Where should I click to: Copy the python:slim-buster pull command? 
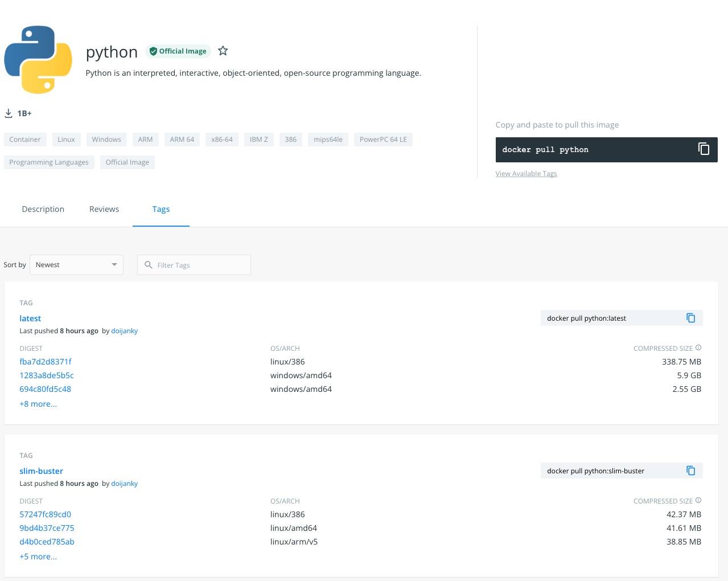click(x=690, y=470)
